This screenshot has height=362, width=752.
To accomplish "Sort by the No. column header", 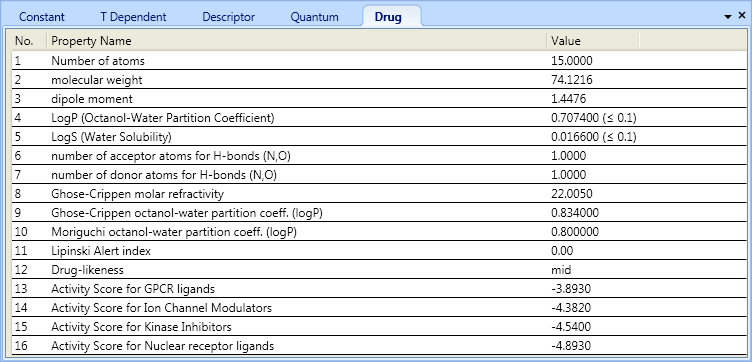I will [x=29, y=41].
